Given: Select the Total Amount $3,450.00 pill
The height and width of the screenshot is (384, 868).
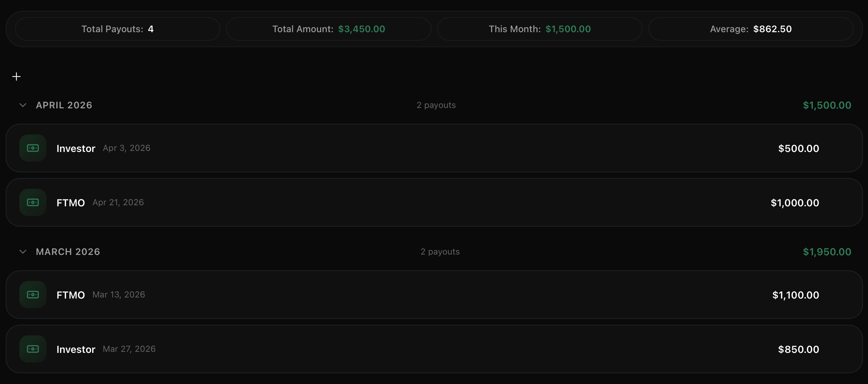Looking at the screenshot, I should point(329,29).
